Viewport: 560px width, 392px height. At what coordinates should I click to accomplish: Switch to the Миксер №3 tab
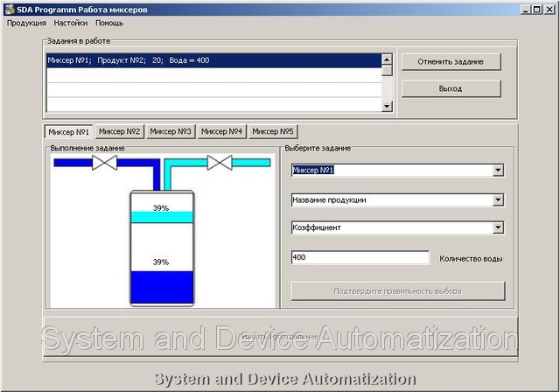click(170, 132)
